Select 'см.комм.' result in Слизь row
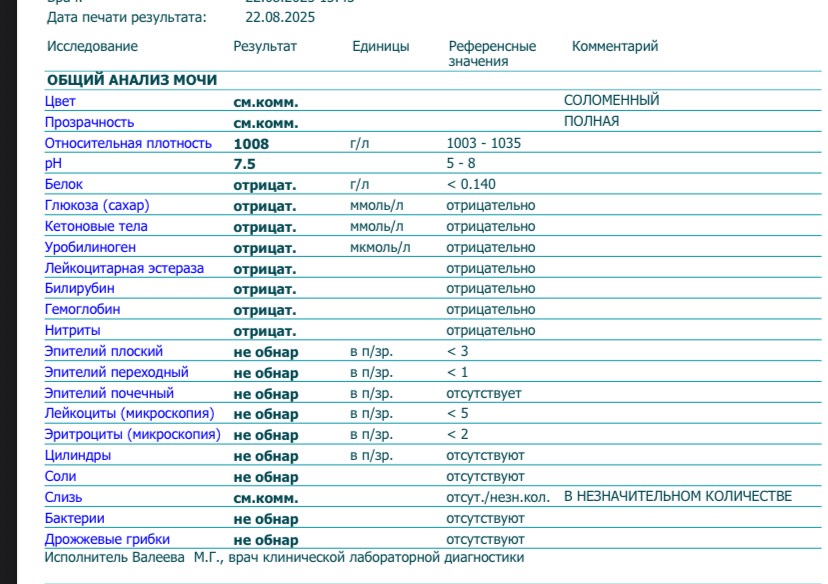Image resolution: width=828 pixels, height=584 pixels. tap(266, 498)
